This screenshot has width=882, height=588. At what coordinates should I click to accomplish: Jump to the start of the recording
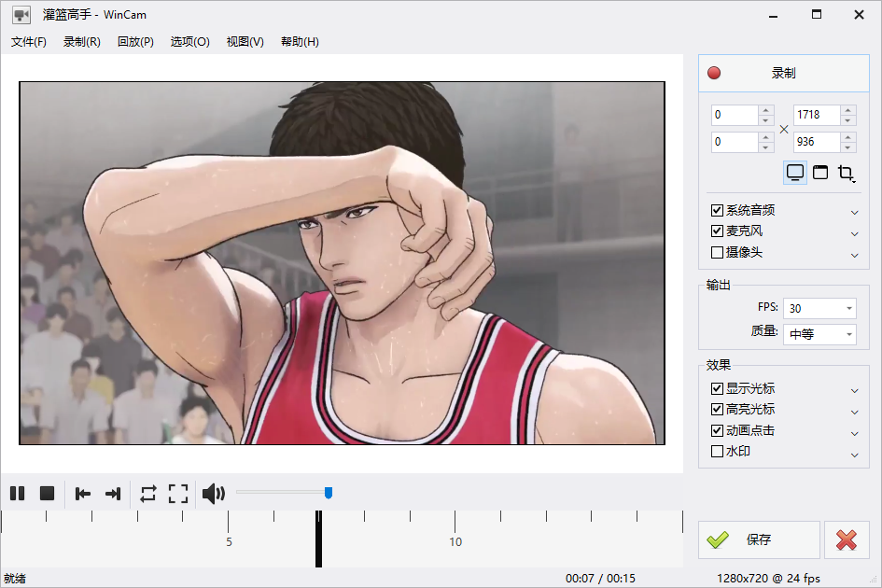(x=83, y=494)
